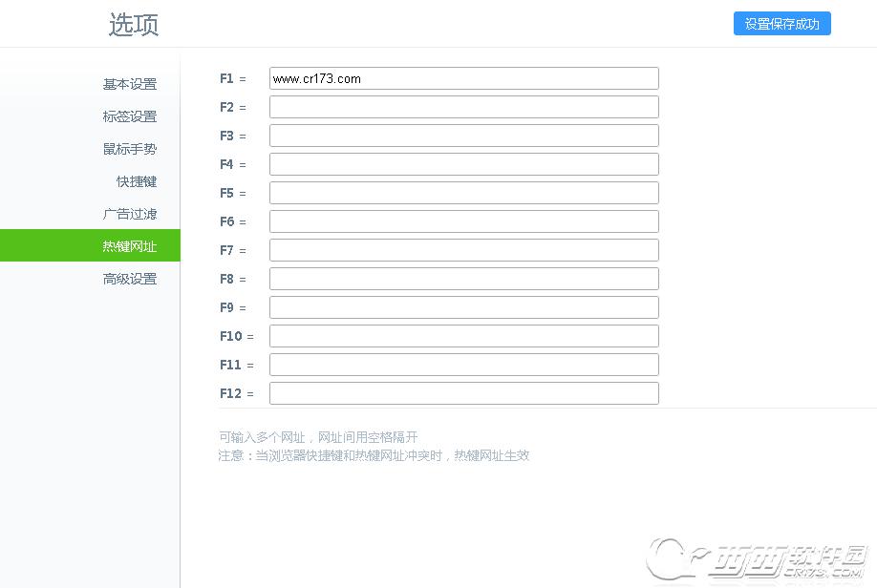Select the 热键网址 sidebar item
This screenshot has height=588, width=877.
pyautogui.click(x=129, y=246)
